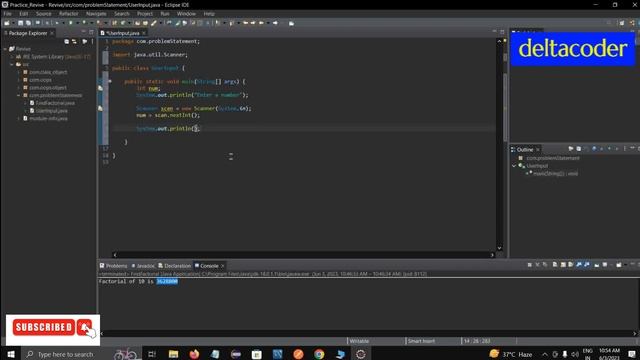The width and height of the screenshot is (640, 360).
Task: Collapse the Revive project node
Action: pos(5,49)
